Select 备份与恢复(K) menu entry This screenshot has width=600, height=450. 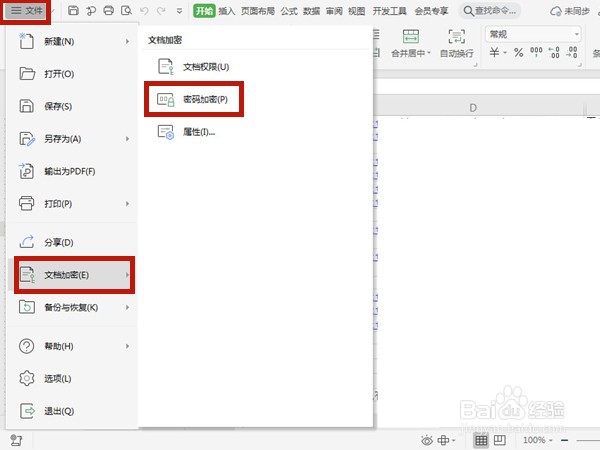click(x=72, y=307)
